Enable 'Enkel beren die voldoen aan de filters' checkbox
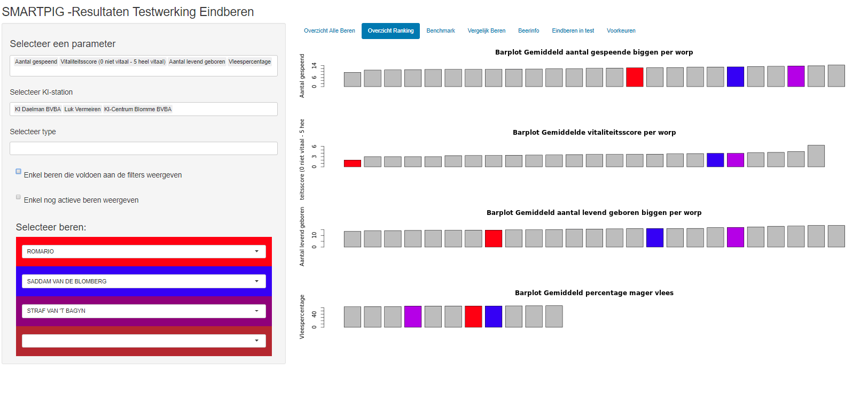 tap(18, 172)
